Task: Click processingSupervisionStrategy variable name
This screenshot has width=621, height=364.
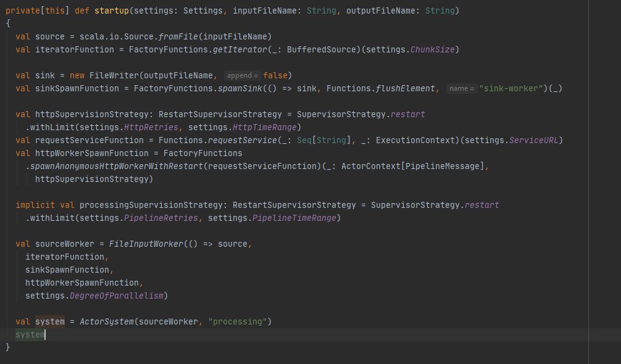Action: (x=151, y=205)
